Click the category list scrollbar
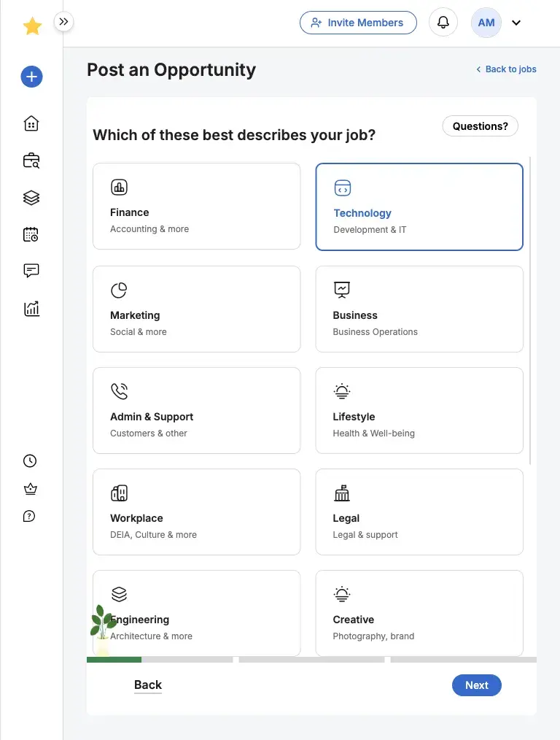This screenshot has width=560, height=740. click(530, 310)
